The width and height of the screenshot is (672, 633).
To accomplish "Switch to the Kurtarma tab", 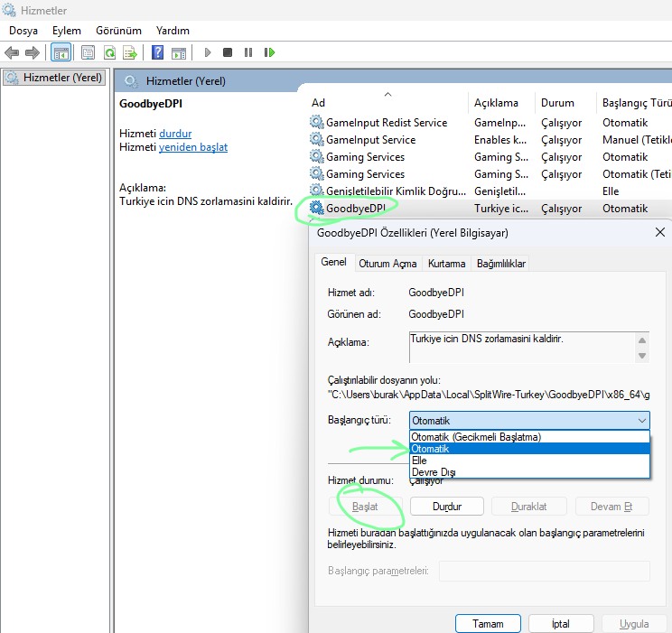I will coord(446,264).
